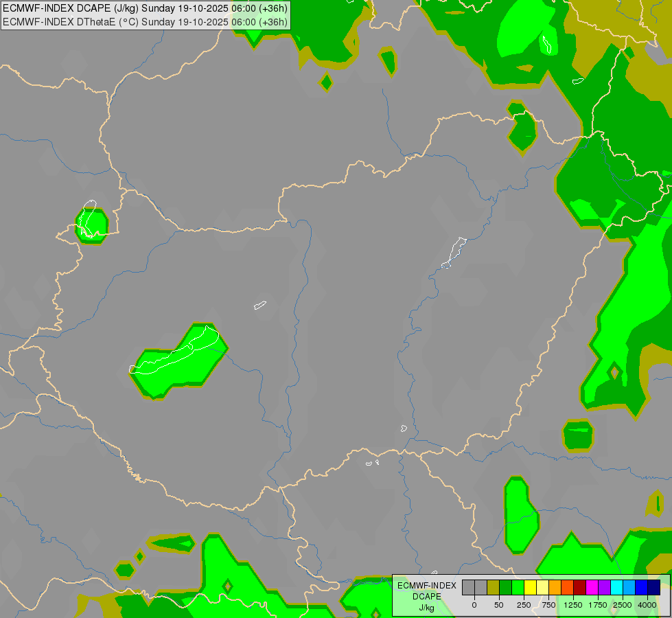The image size is (672, 618).
Task: Click the legend value 250
Action: tap(524, 605)
